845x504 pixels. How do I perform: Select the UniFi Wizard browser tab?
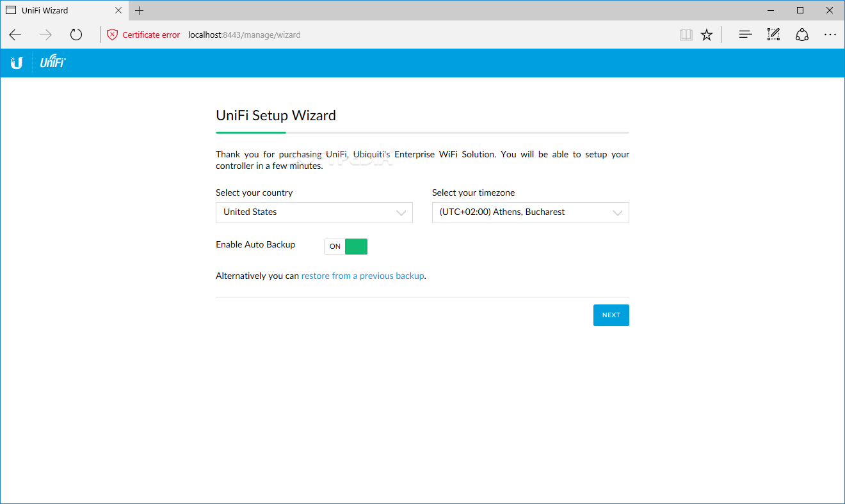pyautogui.click(x=64, y=10)
